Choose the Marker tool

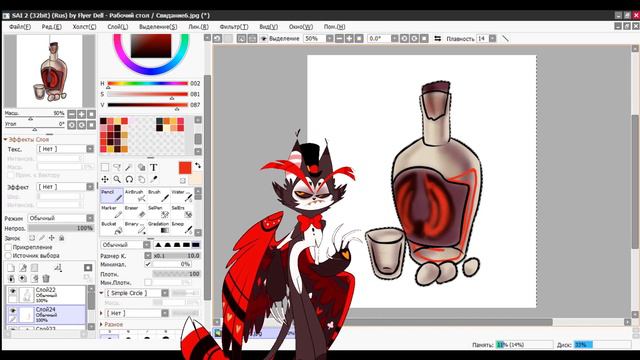tap(111, 211)
